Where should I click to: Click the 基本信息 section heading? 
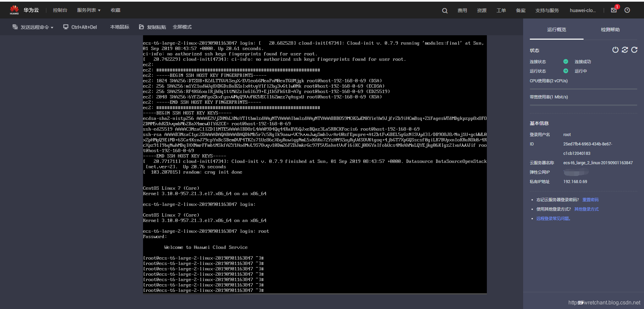(x=539, y=124)
